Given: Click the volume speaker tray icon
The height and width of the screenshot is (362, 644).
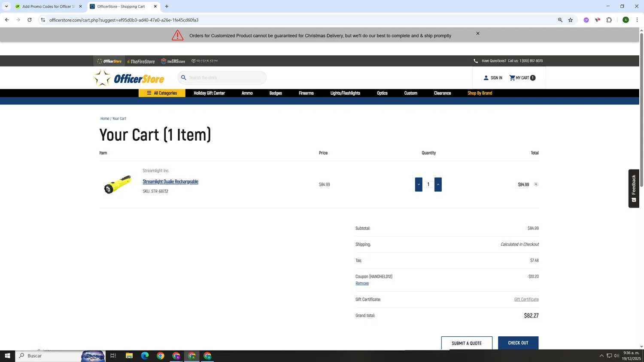Looking at the screenshot, I should [x=617, y=356].
